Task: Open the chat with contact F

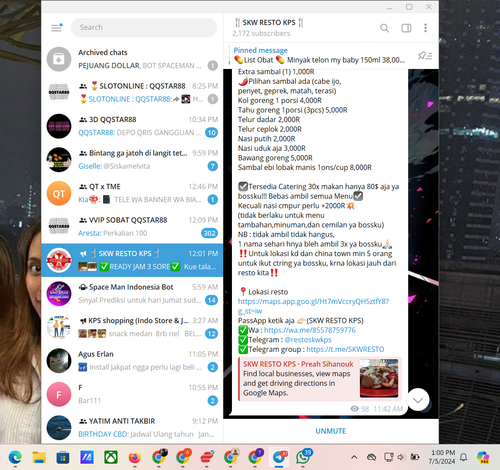Action: 132,394
